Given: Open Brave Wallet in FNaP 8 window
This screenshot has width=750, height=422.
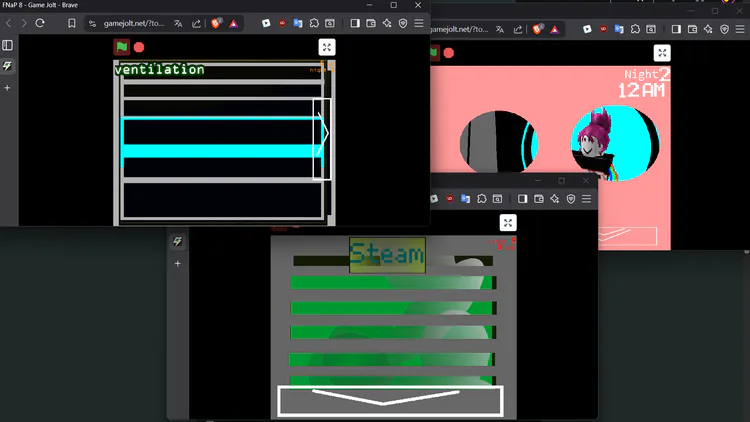Looking at the screenshot, I should coord(371,23).
